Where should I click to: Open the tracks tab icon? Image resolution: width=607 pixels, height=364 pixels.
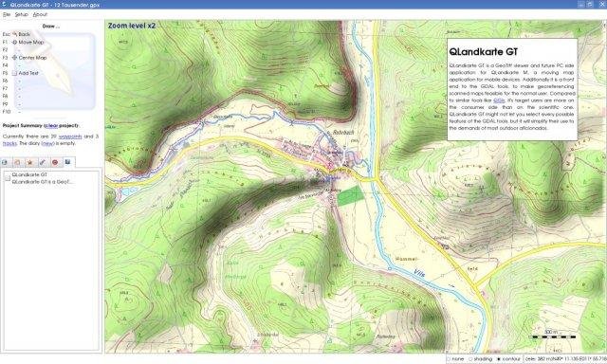pyautogui.click(x=43, y=162)
